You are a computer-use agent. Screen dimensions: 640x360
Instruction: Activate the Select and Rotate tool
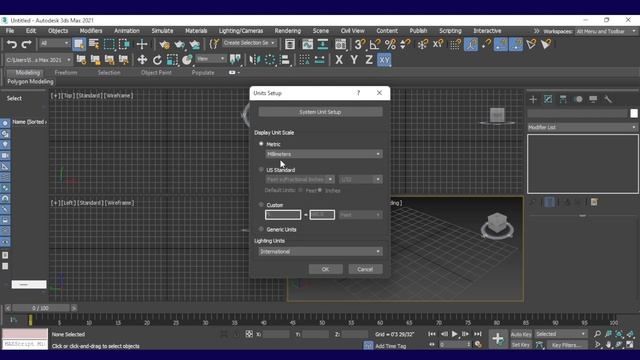pos(157,60)
